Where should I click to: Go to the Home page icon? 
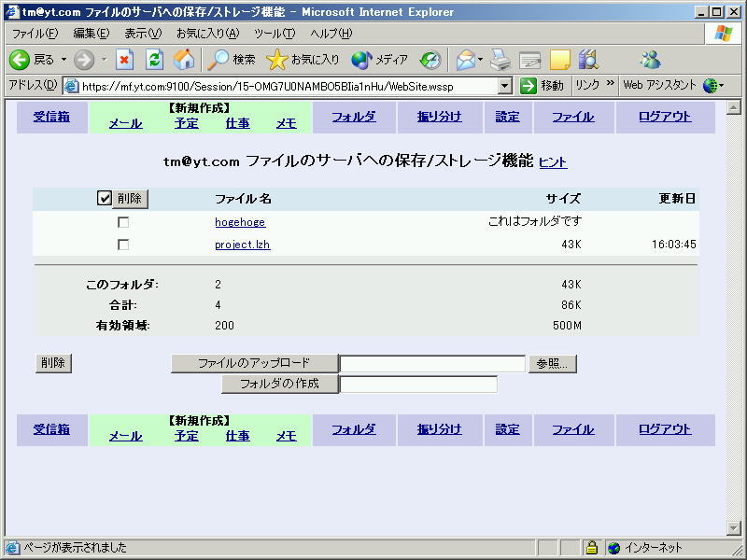185,60
